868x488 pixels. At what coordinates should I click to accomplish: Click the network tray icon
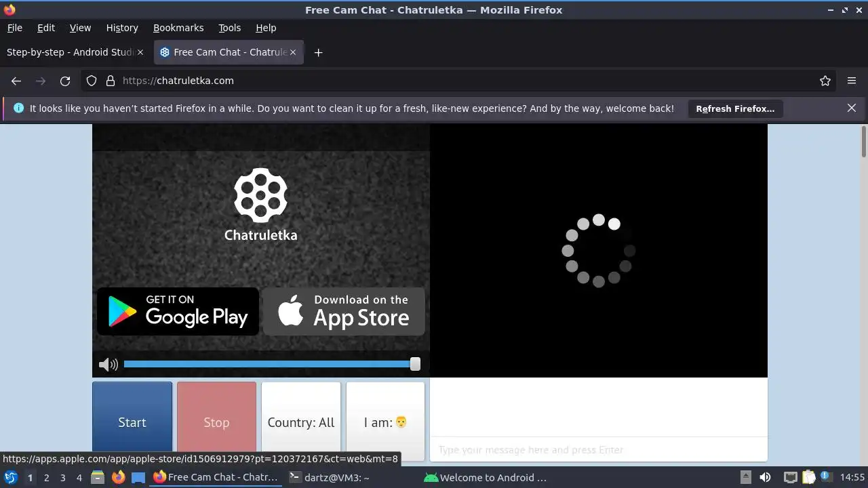[x=790, y=477]
